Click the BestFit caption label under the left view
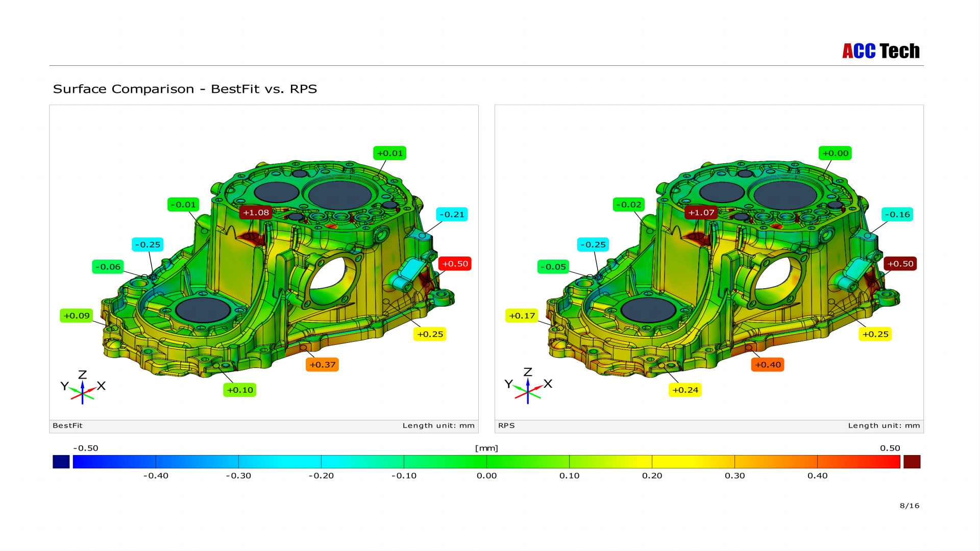Screen dimensions: 980x551 pyautogui.click(x=67, y=425)
